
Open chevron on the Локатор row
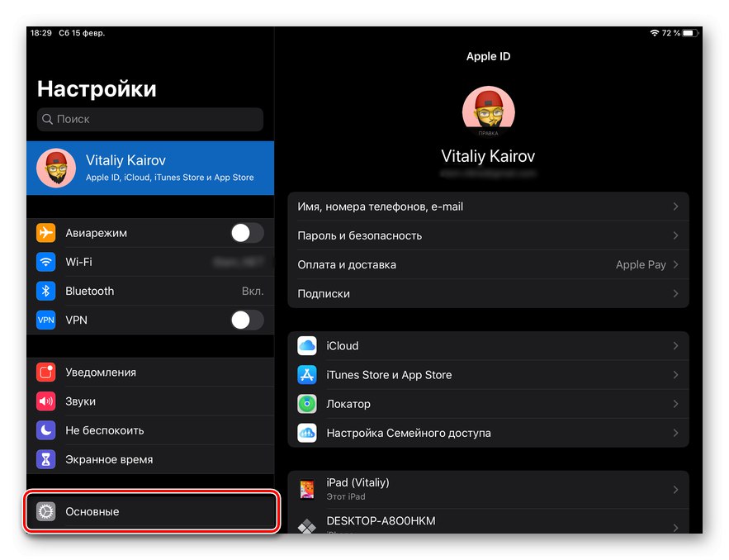point(675,404)
